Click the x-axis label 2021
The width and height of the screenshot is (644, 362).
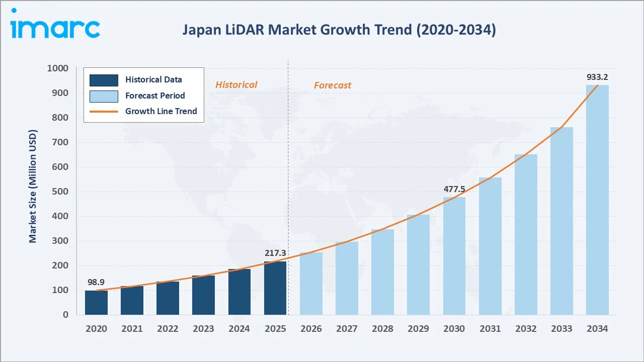point(132,329)
